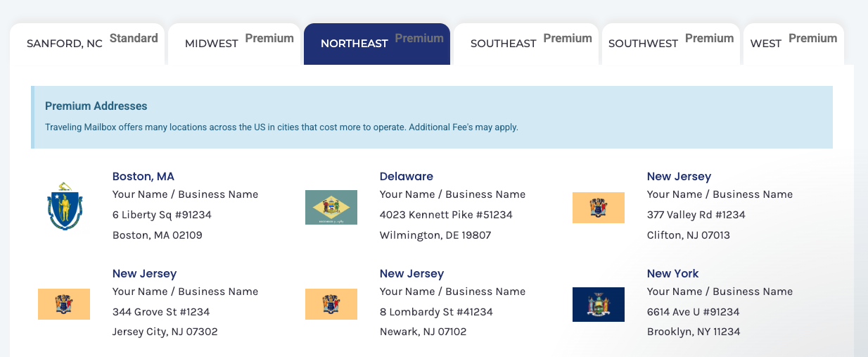Click the Delaware state flag icon
The image size is (868, 357).
click(x=331, y=207)
